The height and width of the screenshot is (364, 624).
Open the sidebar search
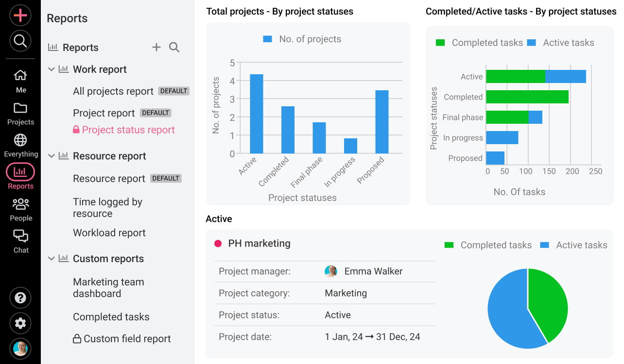[20, 41]
